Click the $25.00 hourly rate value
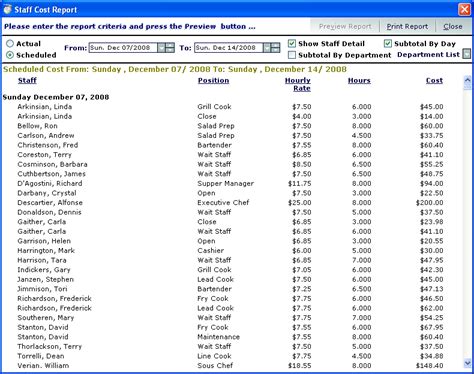This screenshot has width=474, height=374. 300,203
